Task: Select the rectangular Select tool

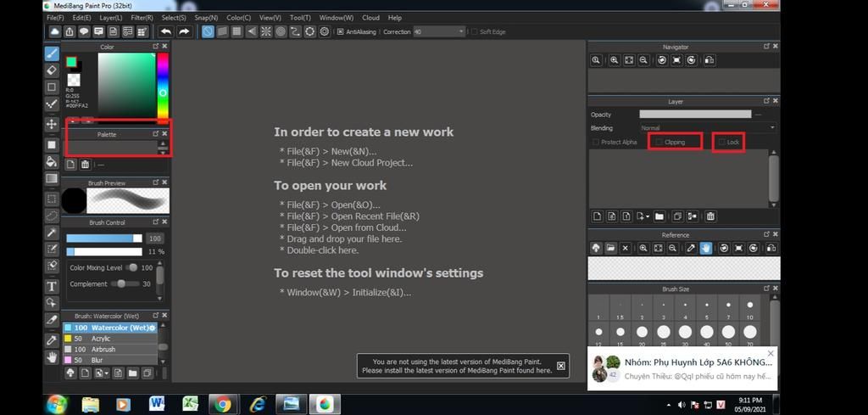Action: 52,199
